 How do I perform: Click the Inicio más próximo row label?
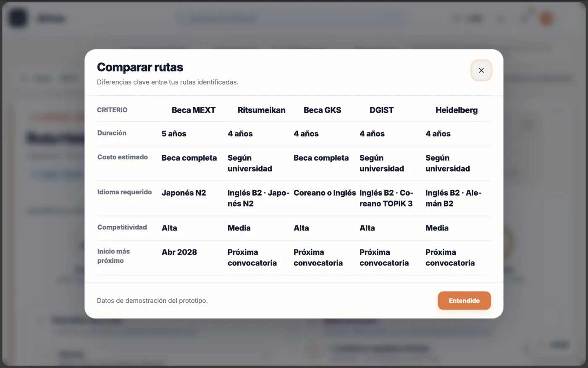pos(113,256)
